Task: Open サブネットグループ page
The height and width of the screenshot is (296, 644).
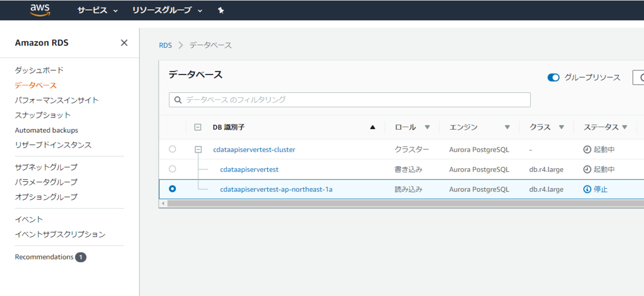Action: click(x=46, y=167)
